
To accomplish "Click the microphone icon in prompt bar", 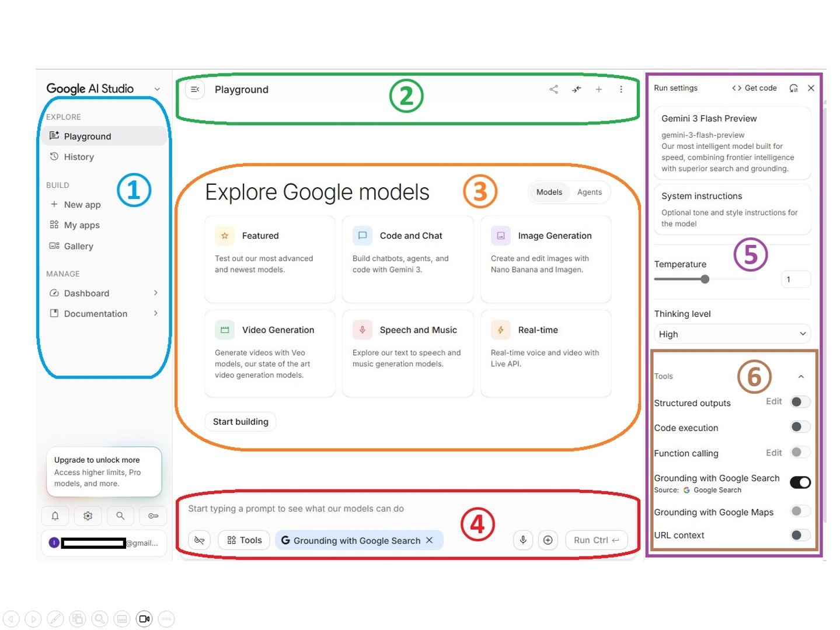I will point(523,540).
